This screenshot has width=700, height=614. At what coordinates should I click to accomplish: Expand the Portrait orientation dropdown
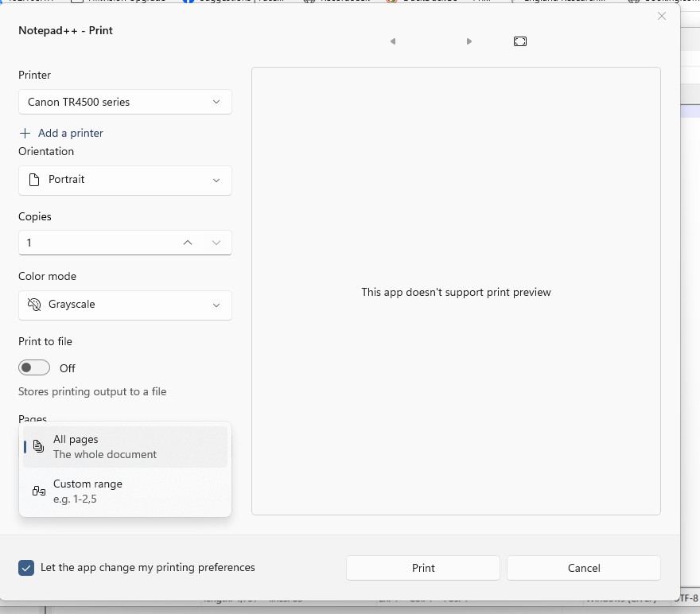point(125,181)
